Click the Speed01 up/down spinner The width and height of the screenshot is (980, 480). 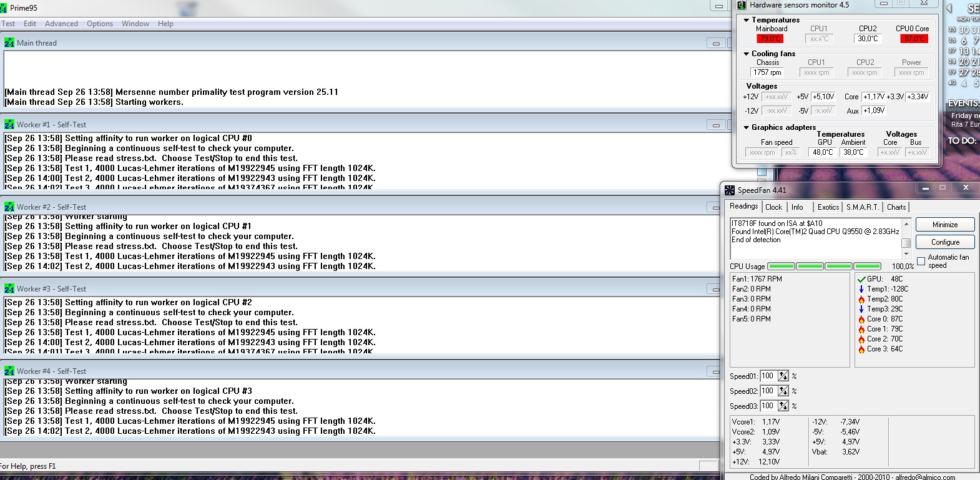pos(783,376)
